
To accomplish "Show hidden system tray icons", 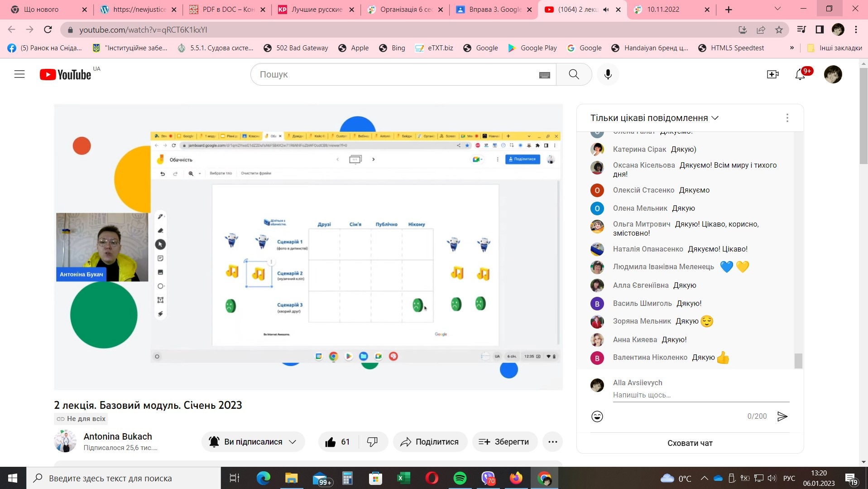I will tap(705, 478).
